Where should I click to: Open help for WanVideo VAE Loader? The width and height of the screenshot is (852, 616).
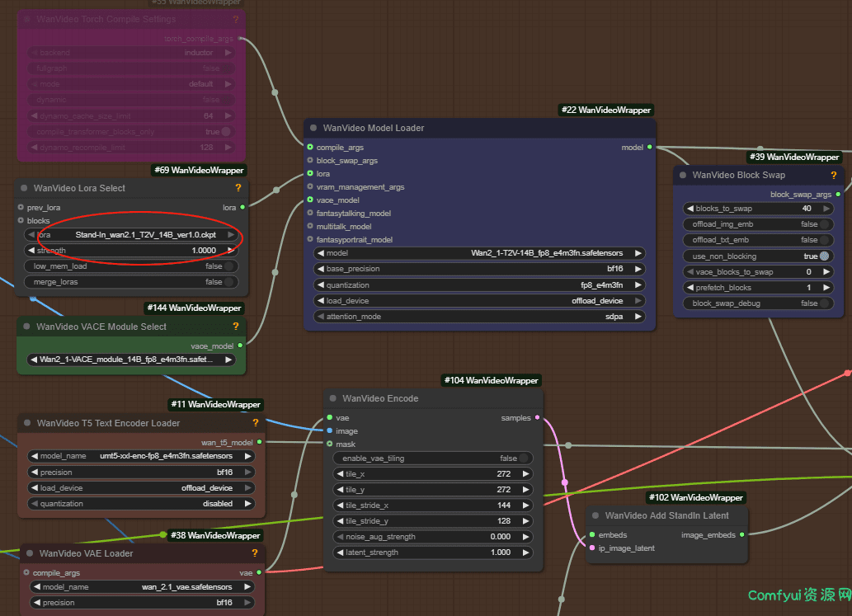(x=255, y=553)
